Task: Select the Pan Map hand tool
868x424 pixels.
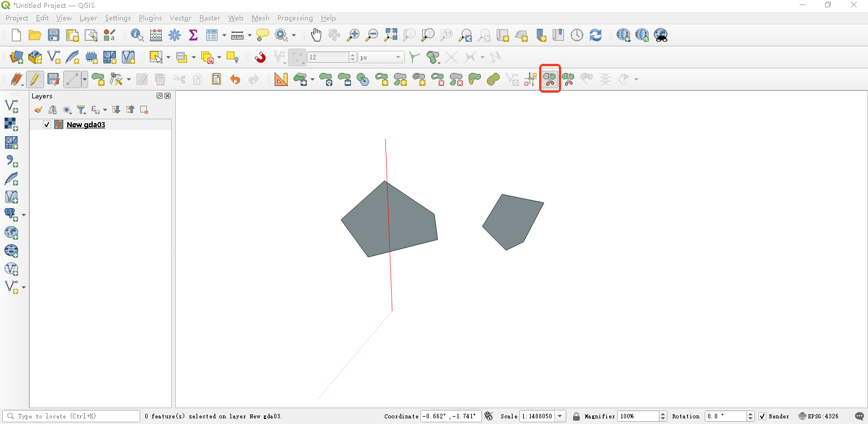Action: pyautogui.click(x=316, y=35)
